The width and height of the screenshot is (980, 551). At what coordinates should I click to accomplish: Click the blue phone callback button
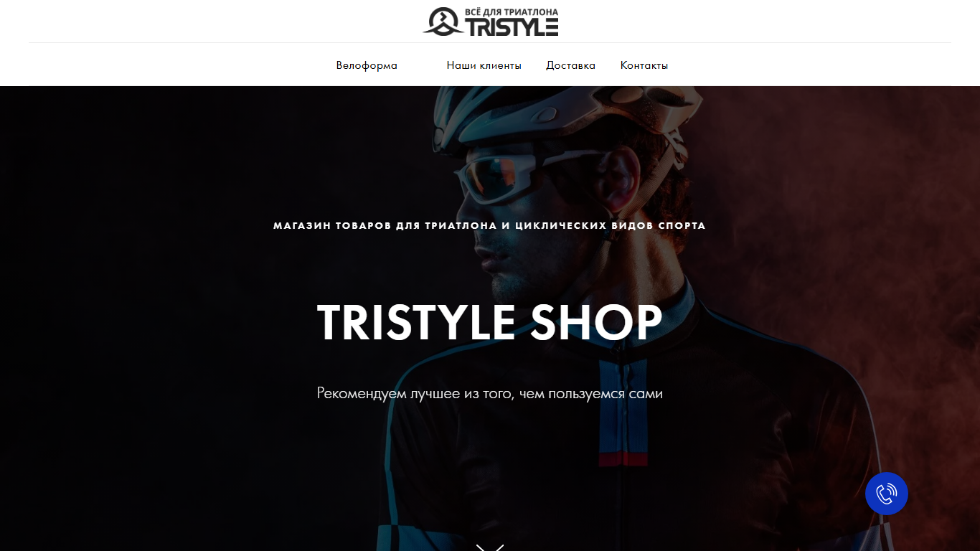coord(887,494)
